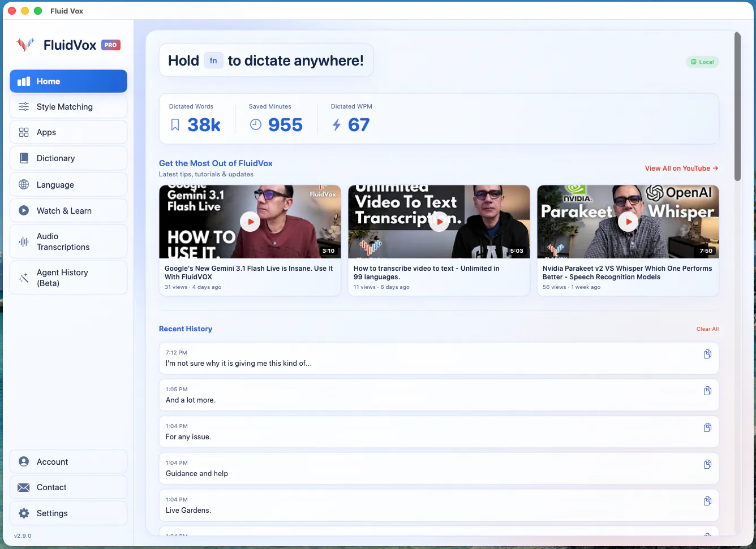756x549 pixels.
Task: Click the v2.9.0 version label
Action: coord(23,535)
